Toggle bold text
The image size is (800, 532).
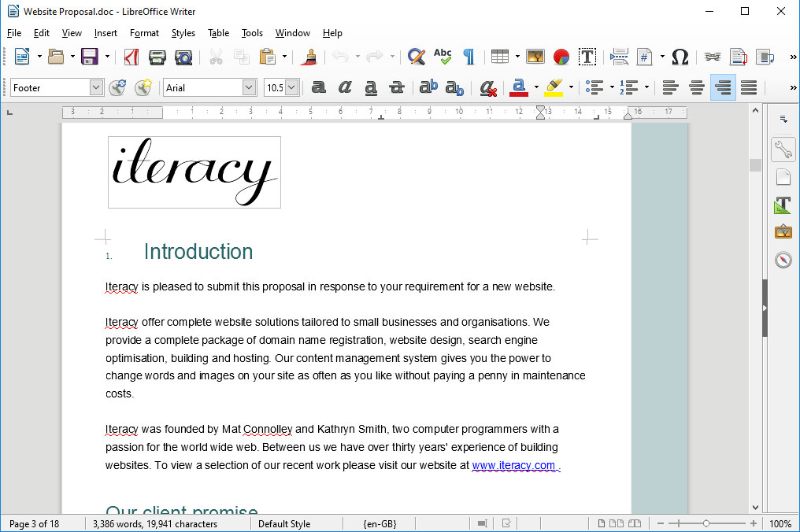319,87
